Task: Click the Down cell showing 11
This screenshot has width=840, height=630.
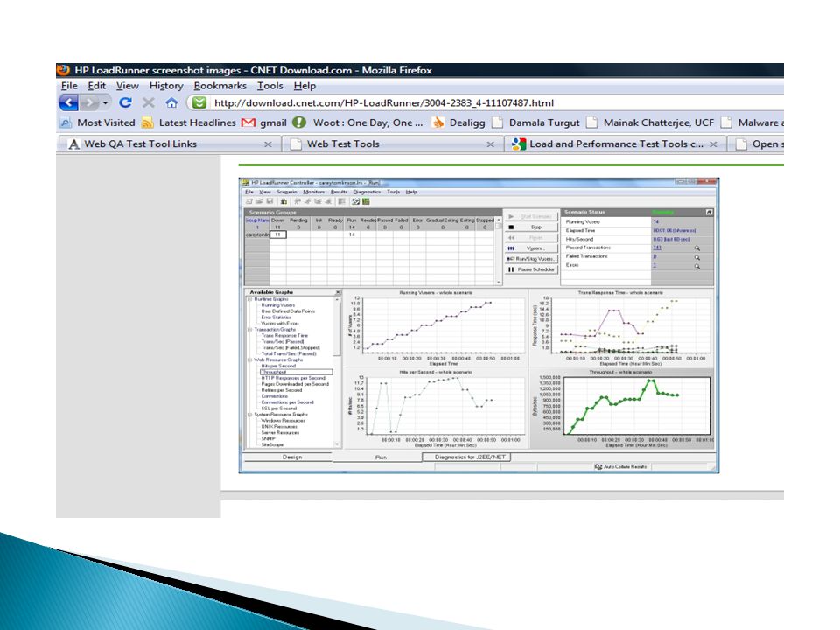Action: [277, 234]
